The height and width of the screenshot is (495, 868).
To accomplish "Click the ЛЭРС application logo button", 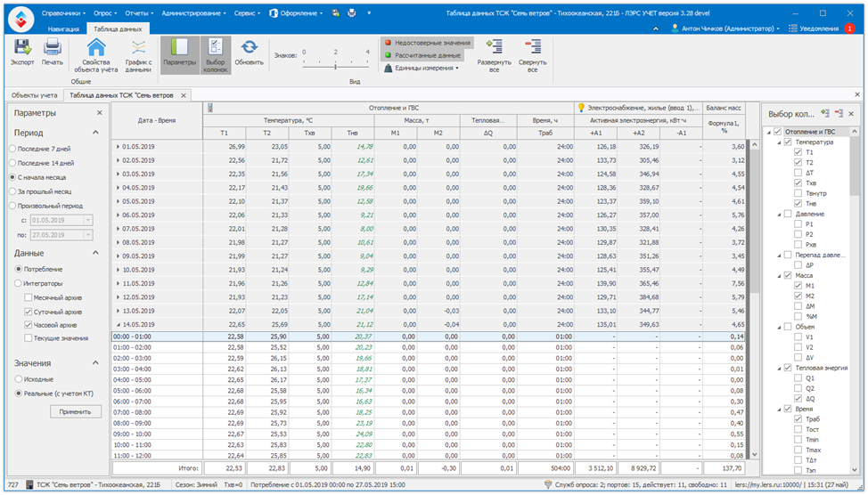I will click(x=21, y=20).
